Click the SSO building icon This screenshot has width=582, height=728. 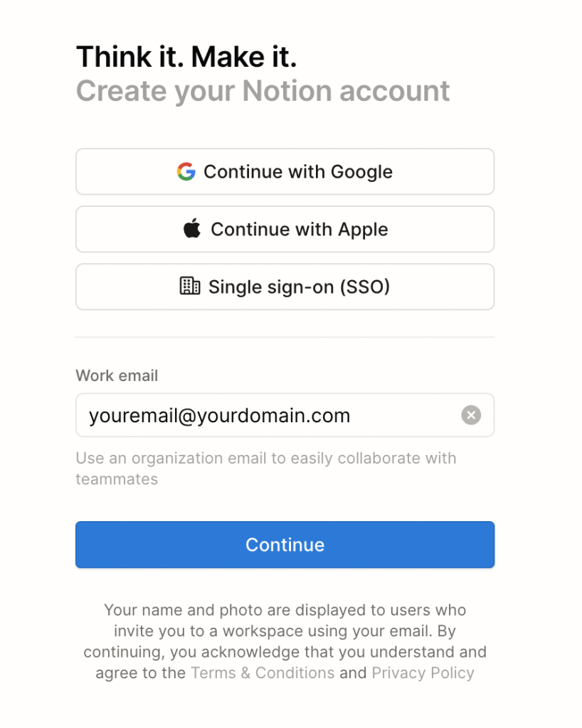click(189, 287)
